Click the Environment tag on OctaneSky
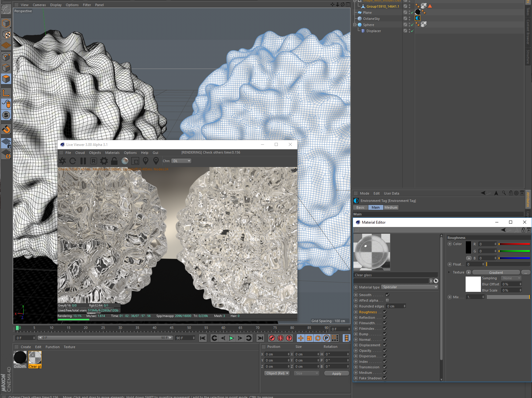532x398 pixels. coord(418,18)
